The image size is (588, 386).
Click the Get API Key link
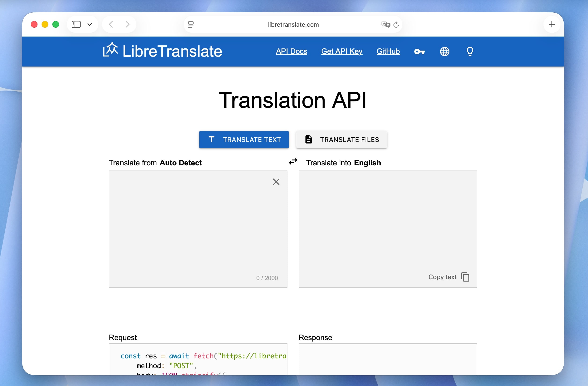point(342,52)
